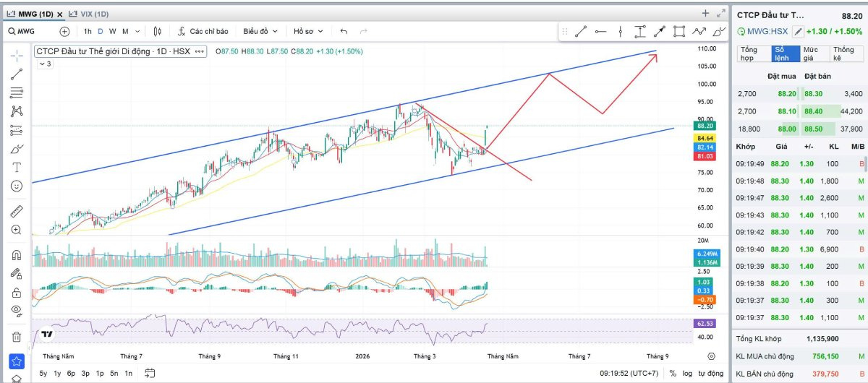Switch to the VIX (1D) chart tab
Screen dimensions: 868x383
[90, 14]
